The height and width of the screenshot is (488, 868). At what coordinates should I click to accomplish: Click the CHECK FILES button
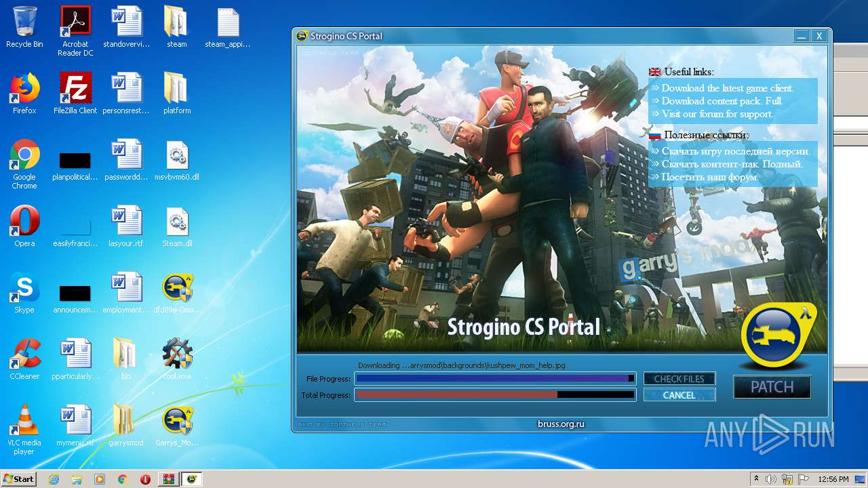click(679, 379)
